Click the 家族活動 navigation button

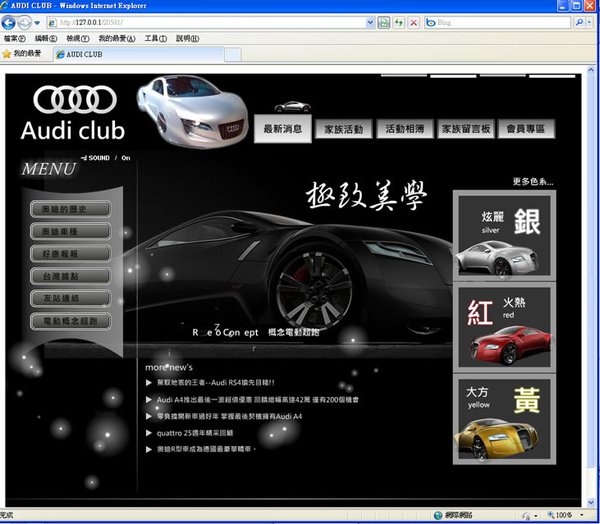[343, 129]
